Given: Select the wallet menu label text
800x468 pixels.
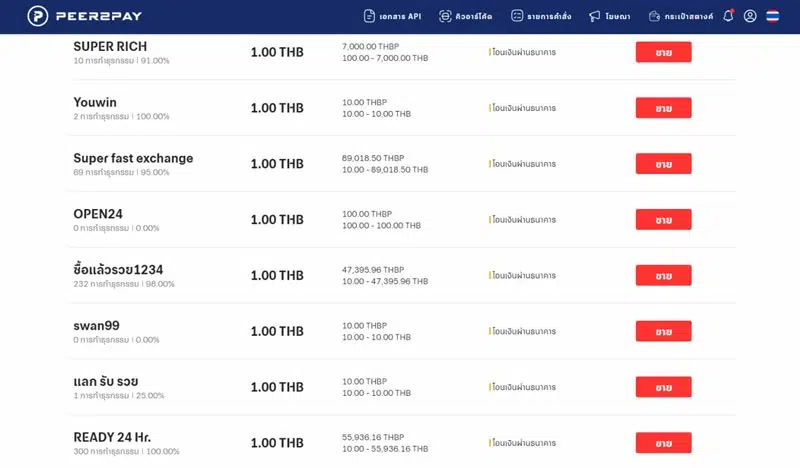Looking at the screenshot, I should (x=690, y=17).
